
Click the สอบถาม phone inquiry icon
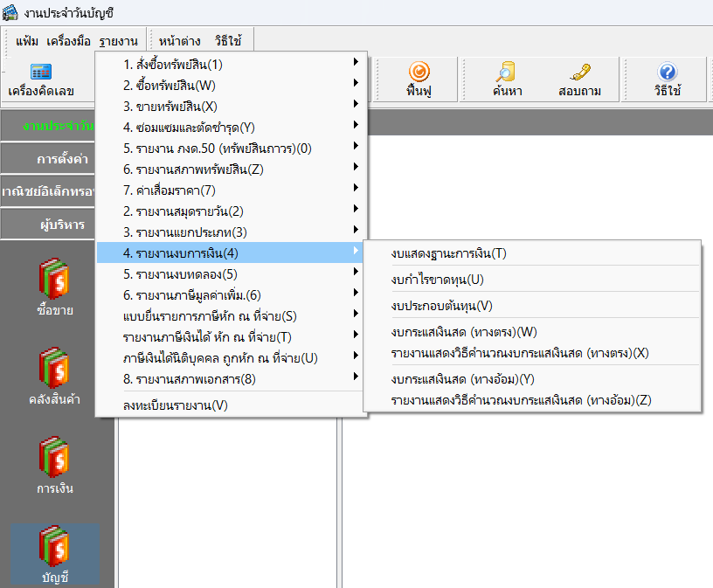coord(580,80)
